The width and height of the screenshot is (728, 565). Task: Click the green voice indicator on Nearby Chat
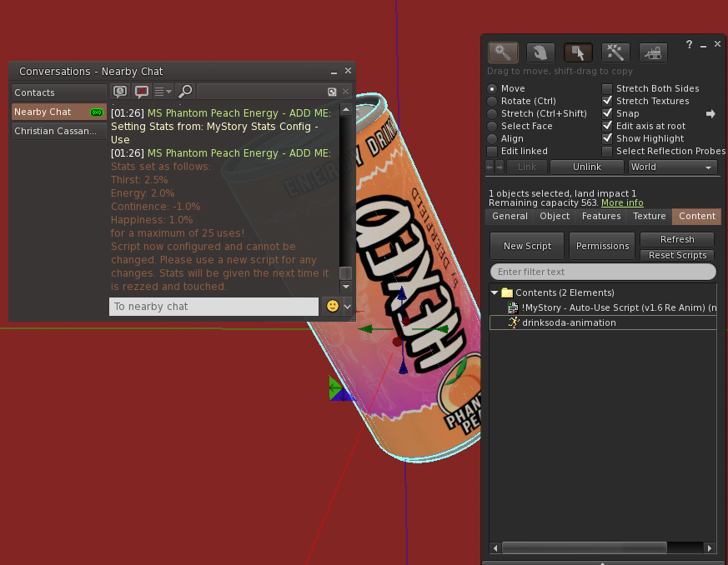(97, 112)
